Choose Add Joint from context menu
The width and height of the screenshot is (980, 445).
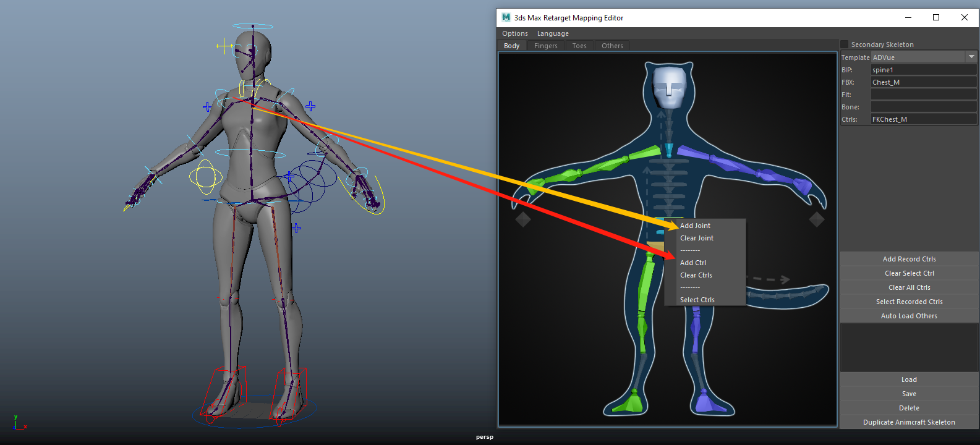(x=695, y=226)
